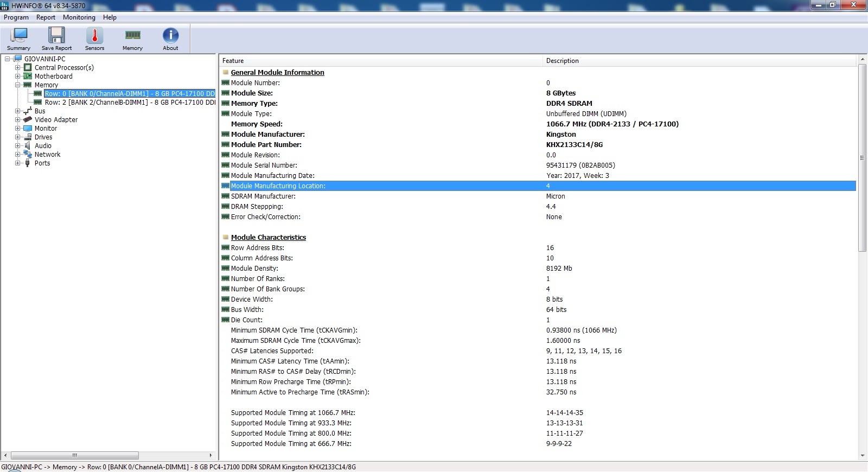The height and width of the screenshot is (472, 868).
Task: Click the Motherboard icon in tree
Action: (28, 76)
